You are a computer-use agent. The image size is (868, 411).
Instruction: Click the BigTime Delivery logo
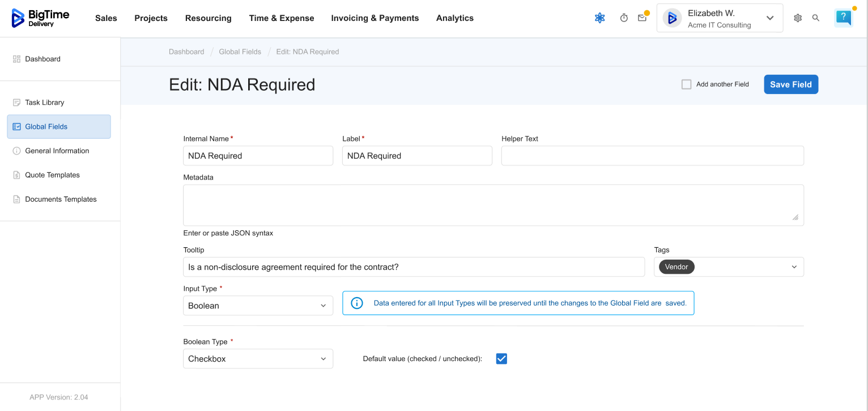[40, 18]
